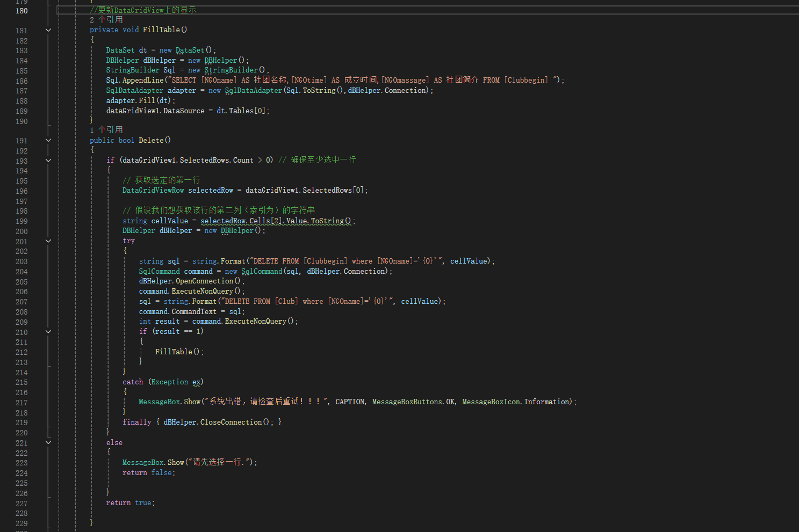Click the '// 获取选定的第一行' comment
Screen dimensions: 799x532
161,180
